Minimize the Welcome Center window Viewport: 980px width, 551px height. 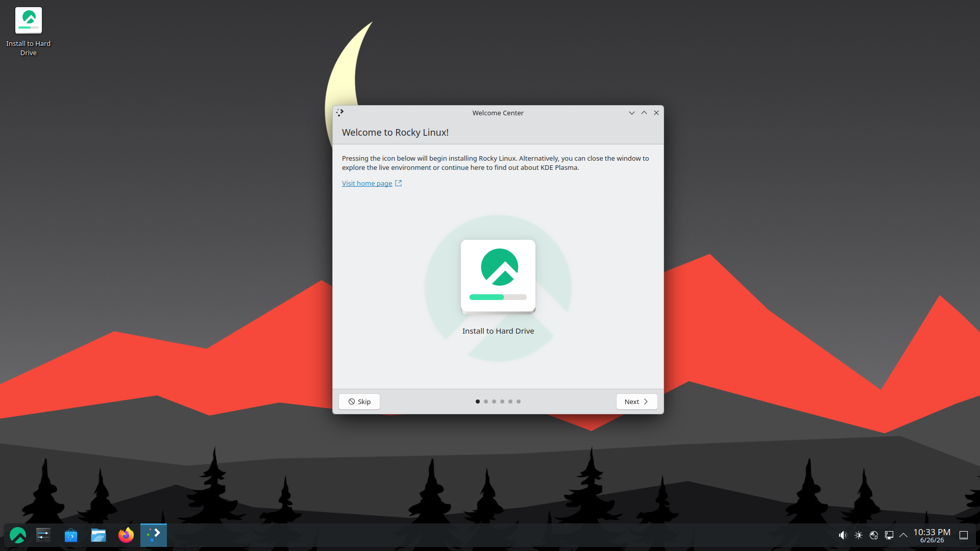click(632, 113)
